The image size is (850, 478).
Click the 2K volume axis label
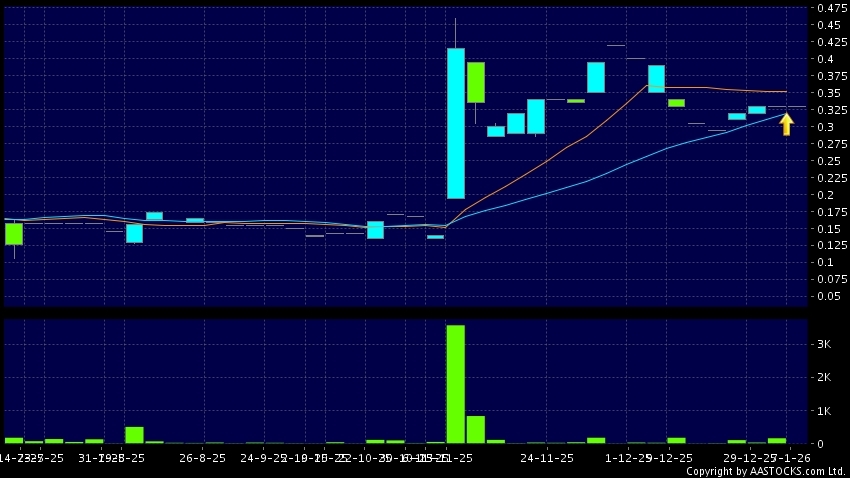(x=824, y=378)
